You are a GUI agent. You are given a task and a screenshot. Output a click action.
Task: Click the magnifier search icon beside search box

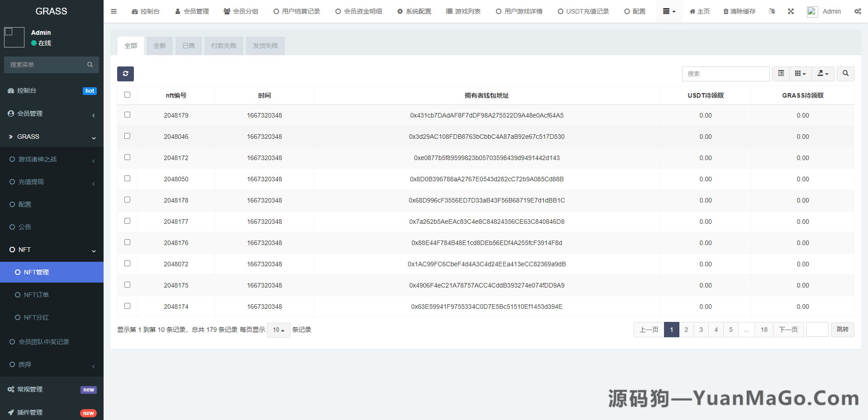(845, 74)
